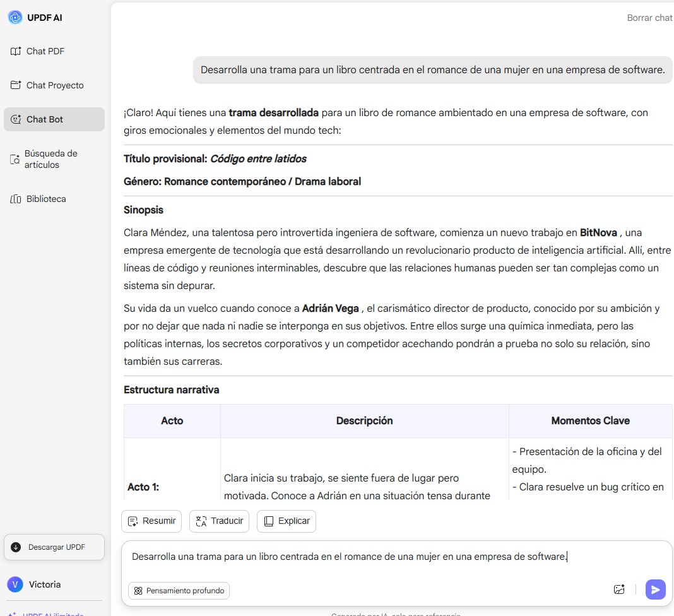This screenshot has width=674, height=616.
Task: Click the download arrow icon in Descargar UPDF
Action: tap(16, 547)
